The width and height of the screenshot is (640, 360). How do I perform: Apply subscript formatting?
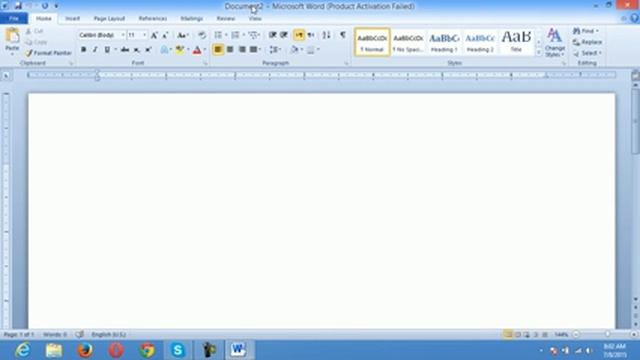pos(136,50)
